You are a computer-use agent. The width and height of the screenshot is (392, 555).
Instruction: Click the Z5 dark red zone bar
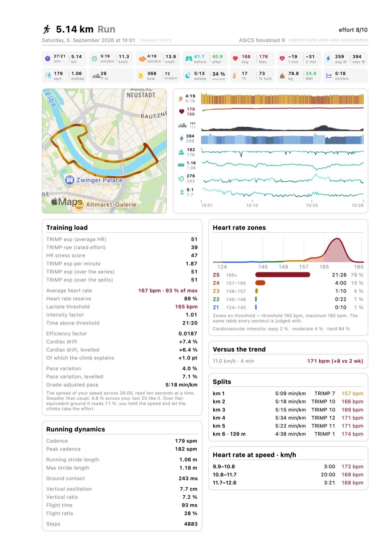click(283, 275)
